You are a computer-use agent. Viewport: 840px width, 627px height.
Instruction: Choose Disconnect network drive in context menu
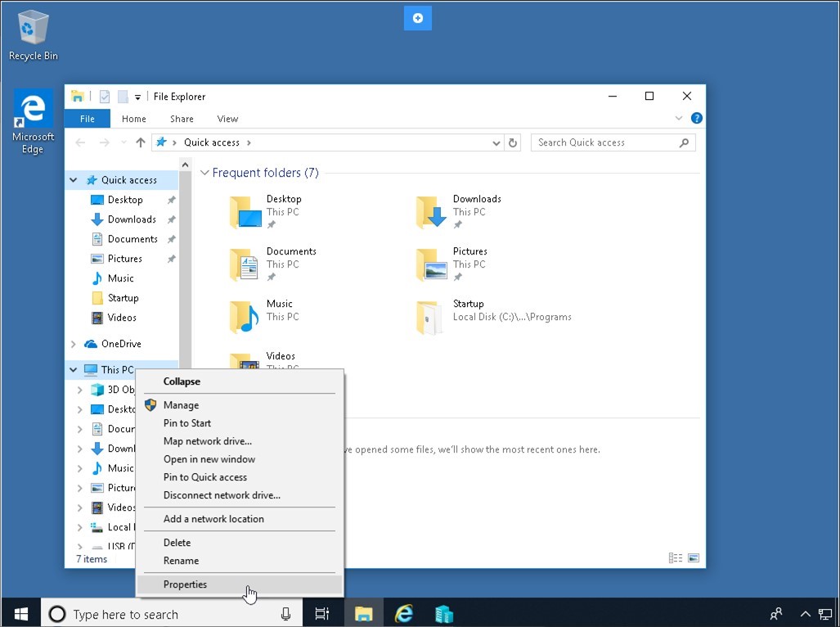coord(240,495)
